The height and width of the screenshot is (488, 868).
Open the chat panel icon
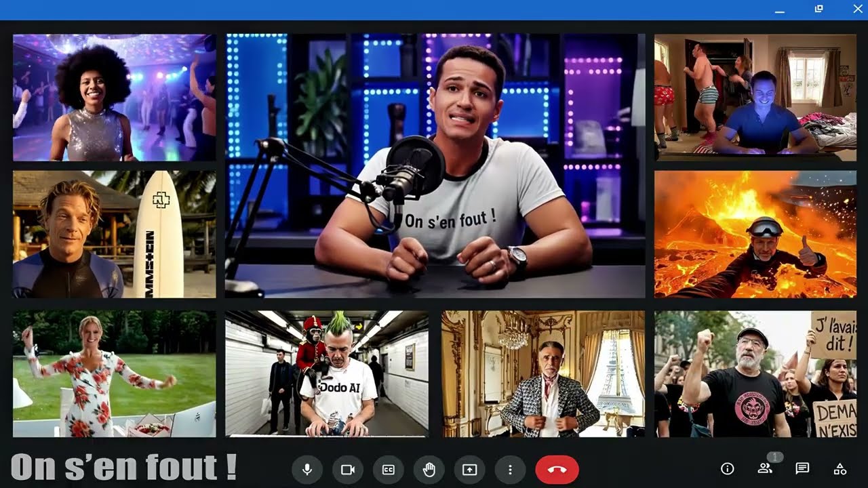(802, 468)
